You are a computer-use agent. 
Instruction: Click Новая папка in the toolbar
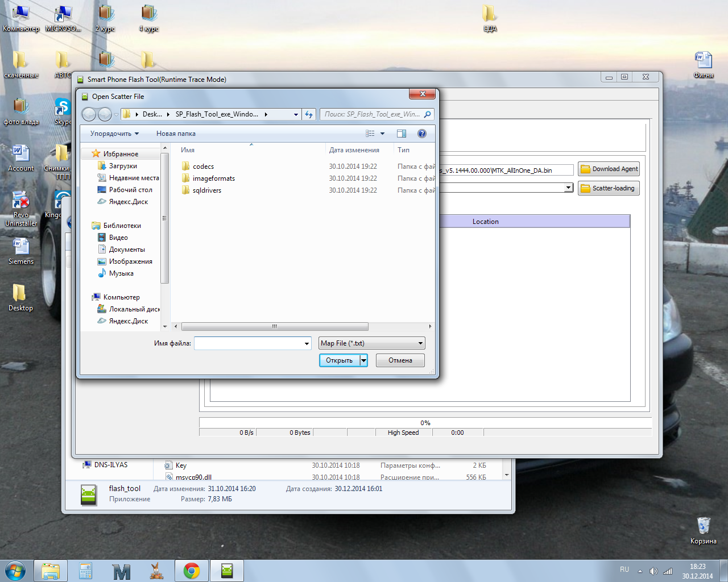pyautogui.click(x=176, y=134)
